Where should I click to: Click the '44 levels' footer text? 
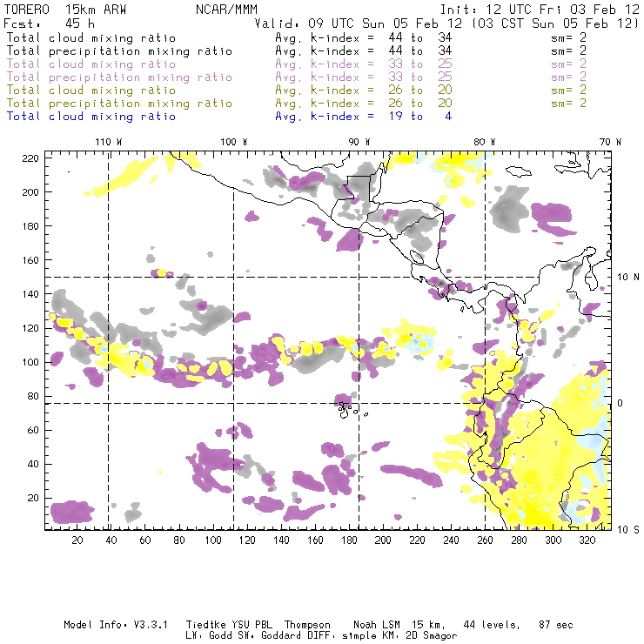pos(491,625)
